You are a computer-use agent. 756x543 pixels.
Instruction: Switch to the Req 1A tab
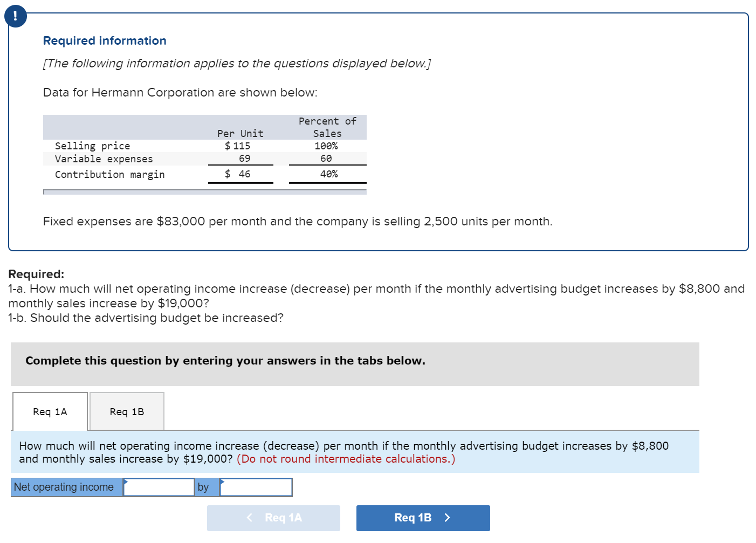coord(50,411)
